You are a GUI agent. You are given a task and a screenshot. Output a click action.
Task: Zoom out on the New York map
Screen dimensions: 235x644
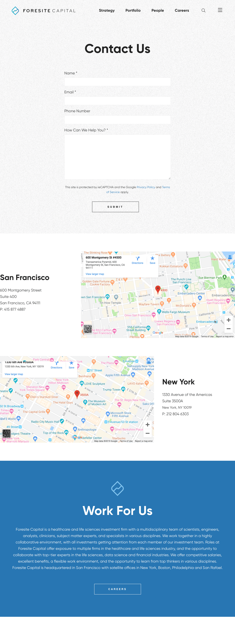pos(147,433)
